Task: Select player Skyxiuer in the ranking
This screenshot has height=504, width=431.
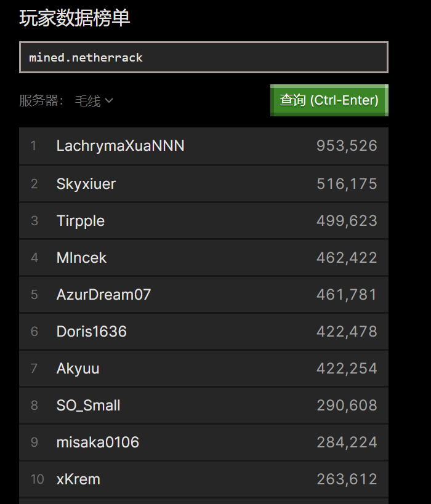Action: coord(204,184)
